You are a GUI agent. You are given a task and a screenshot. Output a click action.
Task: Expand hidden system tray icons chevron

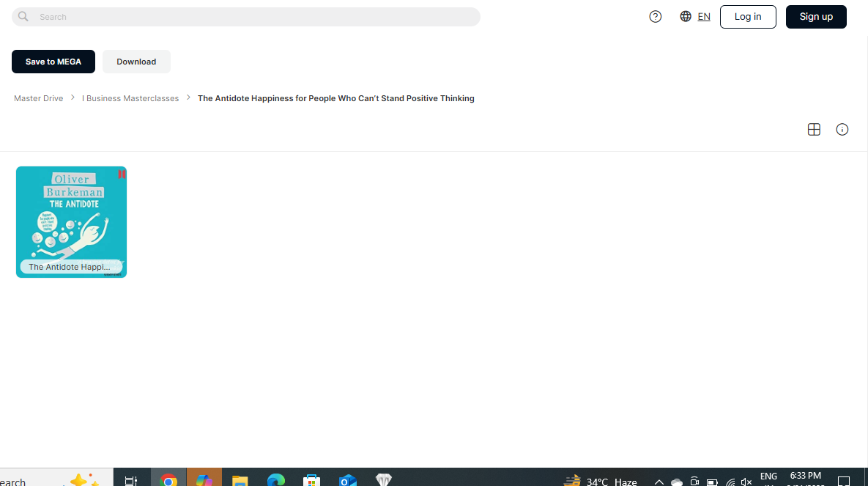coord(659,482)
